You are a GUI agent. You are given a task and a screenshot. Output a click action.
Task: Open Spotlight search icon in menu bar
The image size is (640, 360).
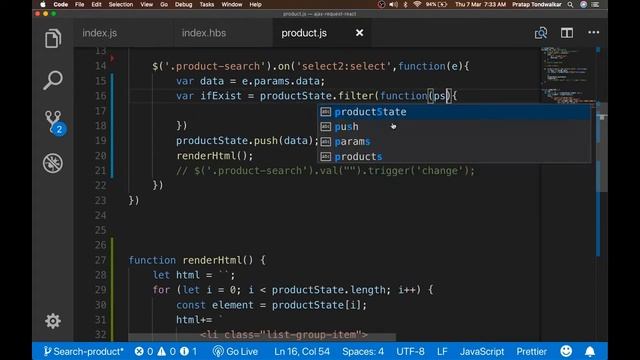pos(570,4)
